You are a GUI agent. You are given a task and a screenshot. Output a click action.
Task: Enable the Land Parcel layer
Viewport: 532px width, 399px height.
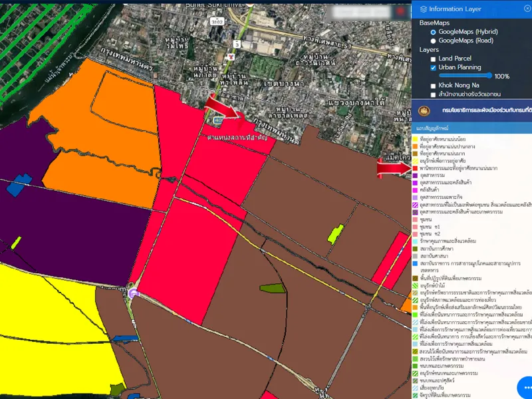pos(434,59)
